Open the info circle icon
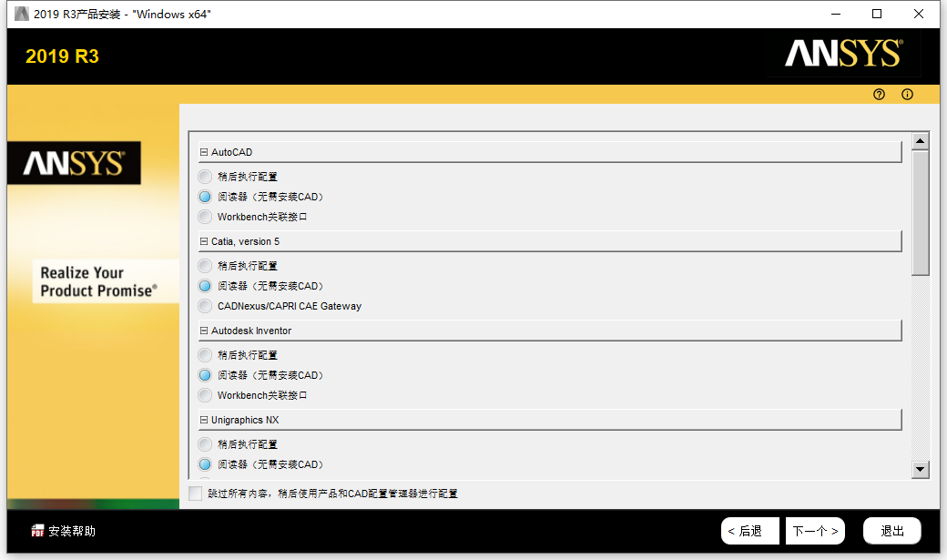Viewport: 947px width, 560px height. 907,94
